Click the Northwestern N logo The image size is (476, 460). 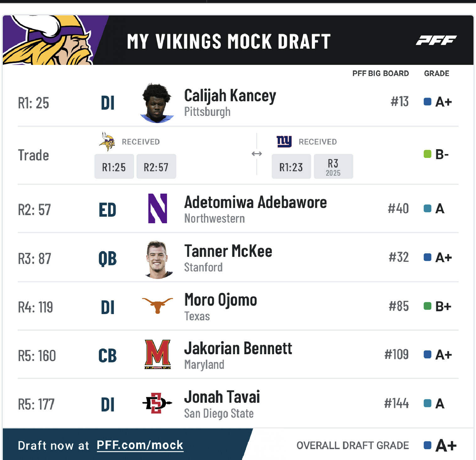pyautogui.click(x=158, y=208)
